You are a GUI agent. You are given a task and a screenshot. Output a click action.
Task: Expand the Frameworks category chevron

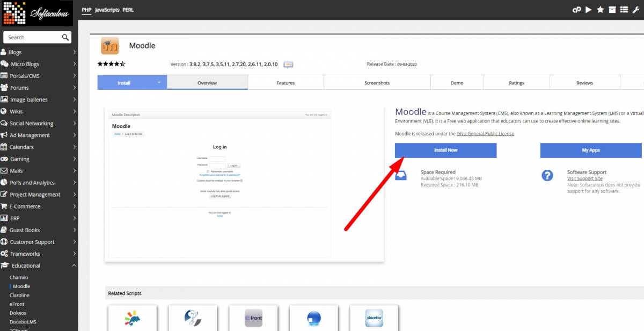74,254
